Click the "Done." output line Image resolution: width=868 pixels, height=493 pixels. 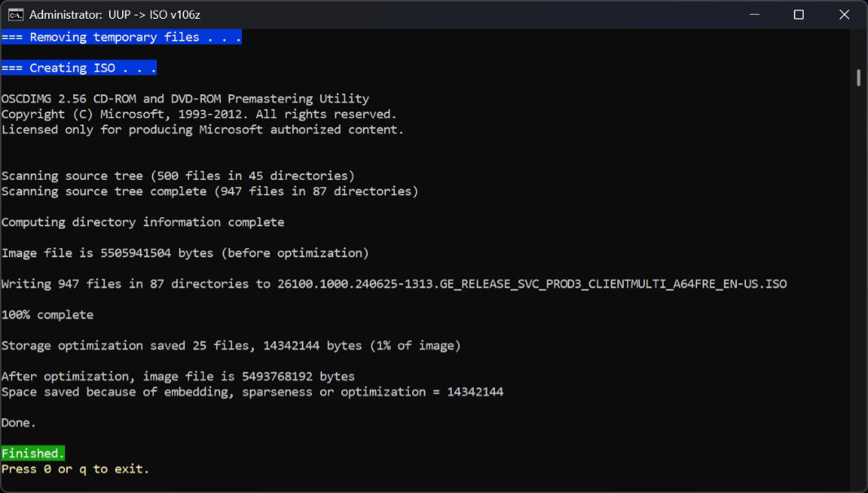[19, 423]
